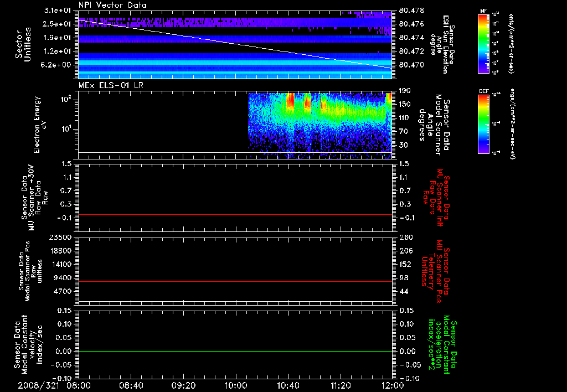
Task: Click the 80.478 sun elevation tick label
Action: 411,11
